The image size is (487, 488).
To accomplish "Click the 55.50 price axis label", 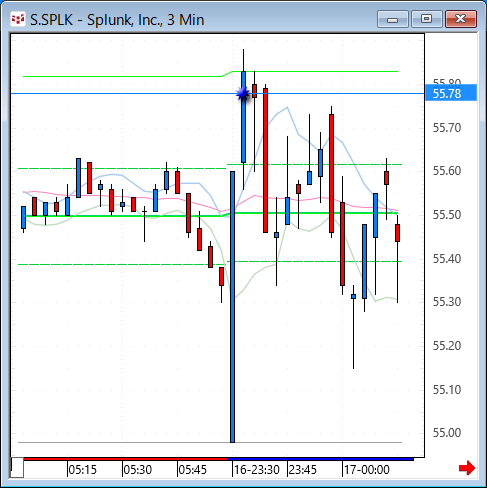I will click(x=447, y=215).
